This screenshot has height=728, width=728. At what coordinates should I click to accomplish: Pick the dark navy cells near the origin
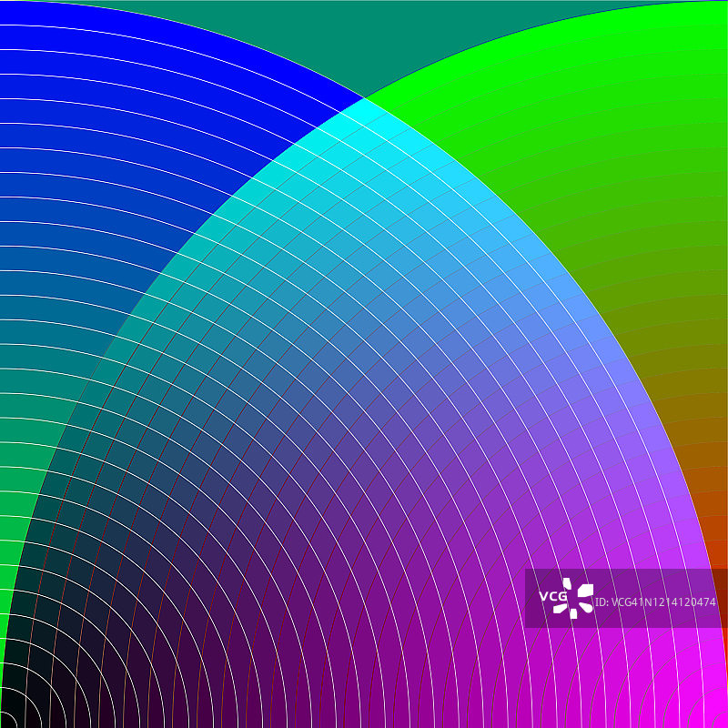(x=73, y=655)
